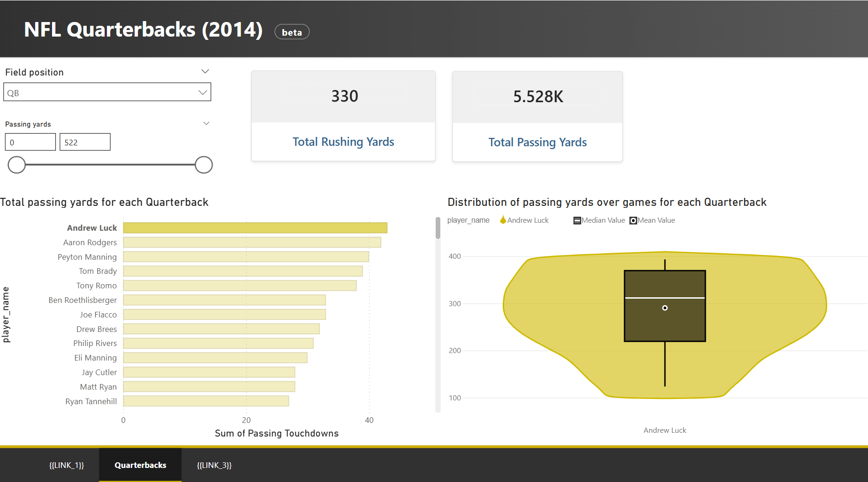Click the beta badge button
868x482 pixels.
(292, 32)
